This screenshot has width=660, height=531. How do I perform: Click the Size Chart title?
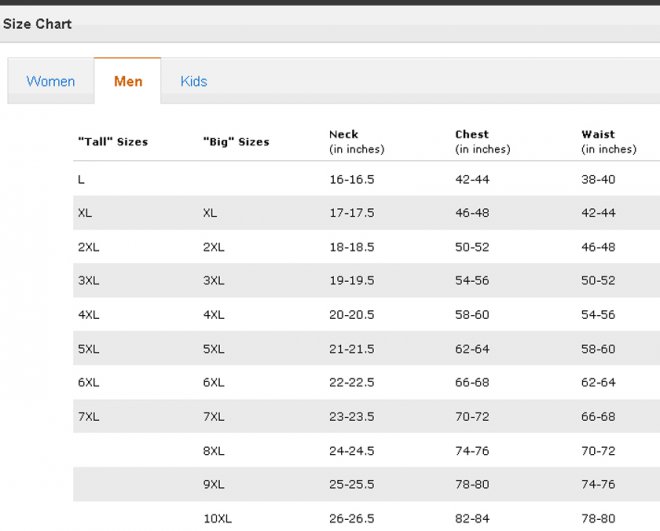point(37,24)
